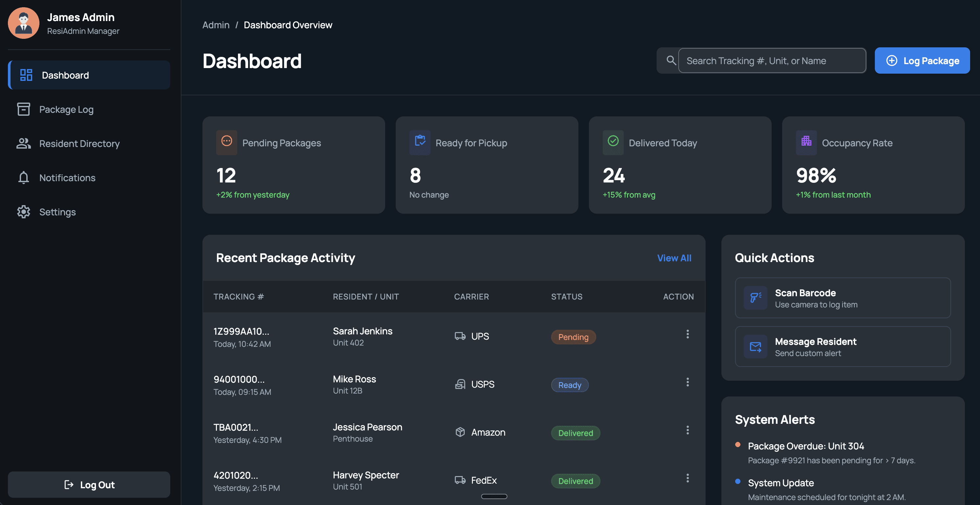Click the Occupancy Rate building icon
The image size is (980, 505).
tap(806, 142)
